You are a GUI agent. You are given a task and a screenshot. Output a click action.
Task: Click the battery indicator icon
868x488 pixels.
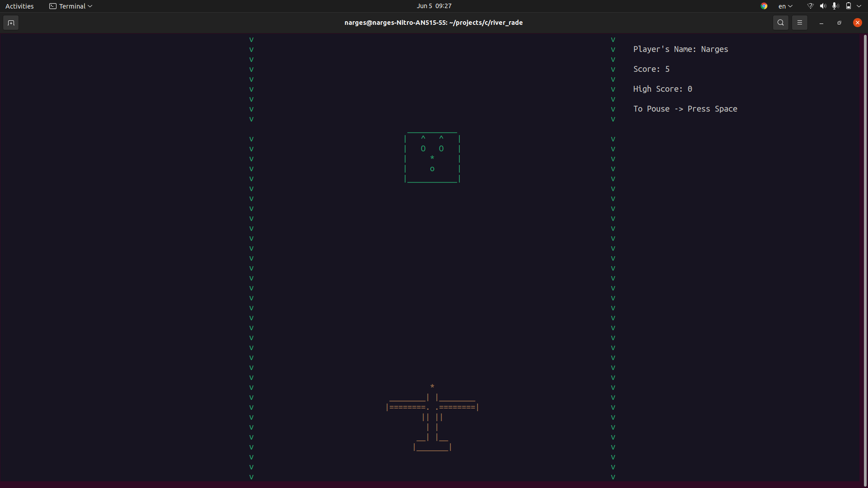click(x=849, y=6)
